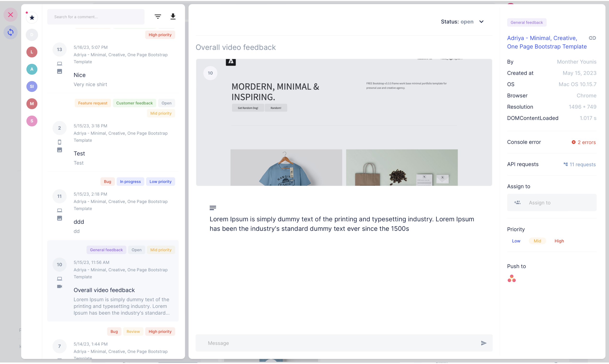
Task: Click the In progress tag on comment 11
Action: pos(130,182)
